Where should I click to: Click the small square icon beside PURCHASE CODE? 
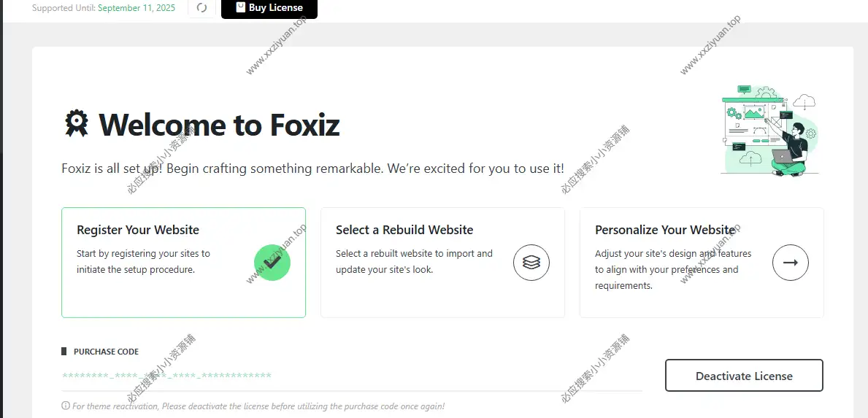coord(64,352)
